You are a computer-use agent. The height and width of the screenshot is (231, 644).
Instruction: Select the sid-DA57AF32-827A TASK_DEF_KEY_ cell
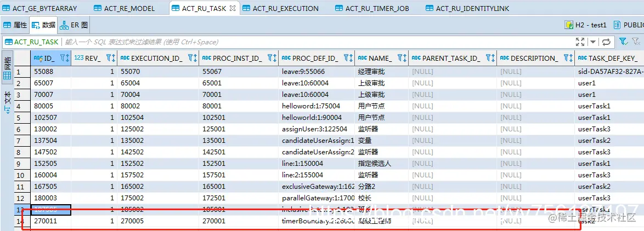click(610, 72)
